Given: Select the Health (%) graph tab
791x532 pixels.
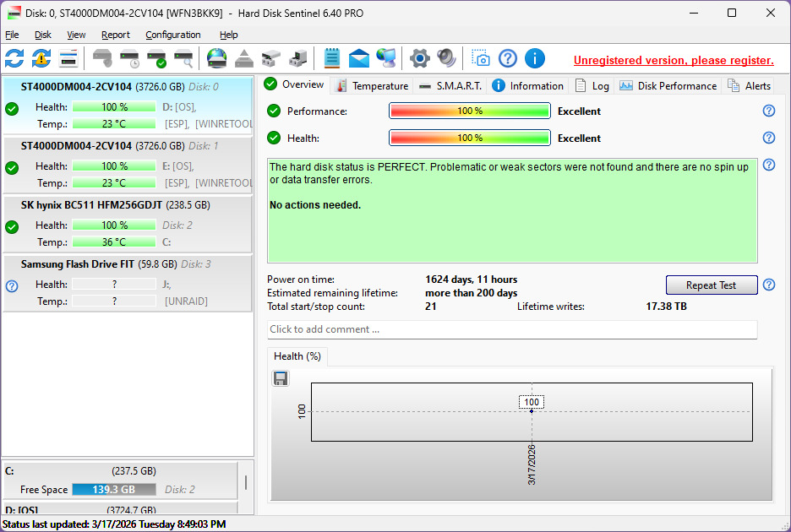Looking at the screenshot, I should pos(297,356).
